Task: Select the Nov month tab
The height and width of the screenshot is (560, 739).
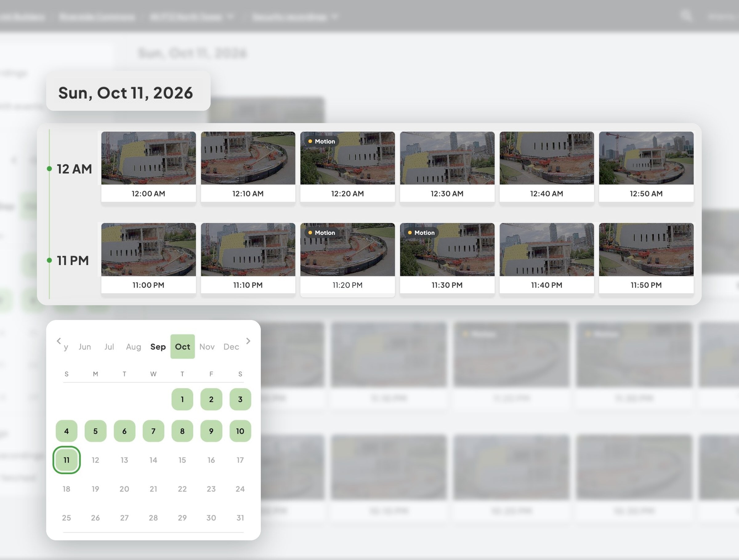Action: tap(207, 347)
